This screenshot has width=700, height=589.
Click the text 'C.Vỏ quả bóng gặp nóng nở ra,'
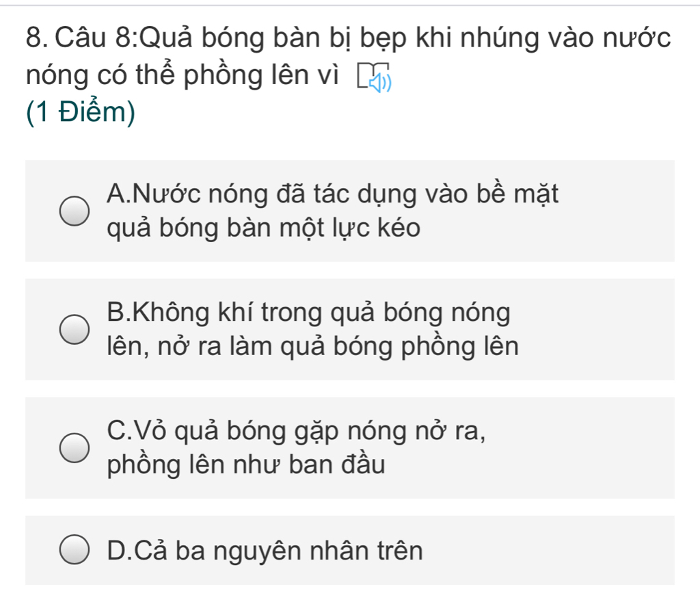coord(296,432)
